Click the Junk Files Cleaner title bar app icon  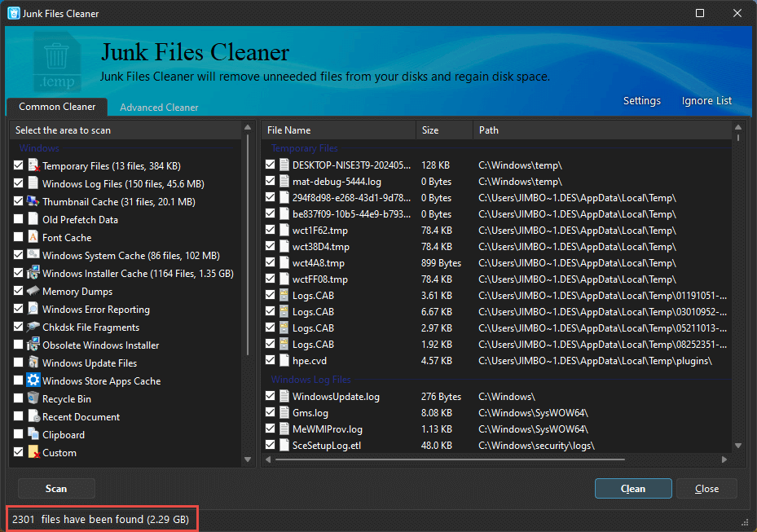click(14, 13)
